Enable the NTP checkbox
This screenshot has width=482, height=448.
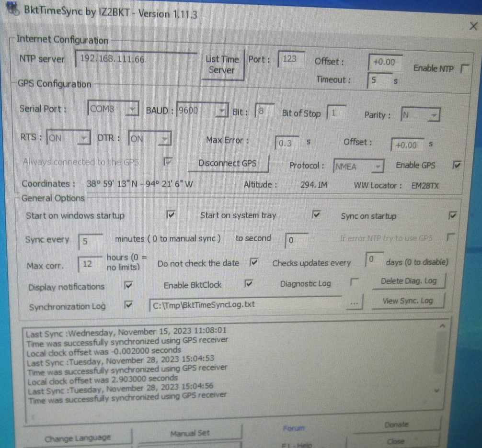click(463, 69)
